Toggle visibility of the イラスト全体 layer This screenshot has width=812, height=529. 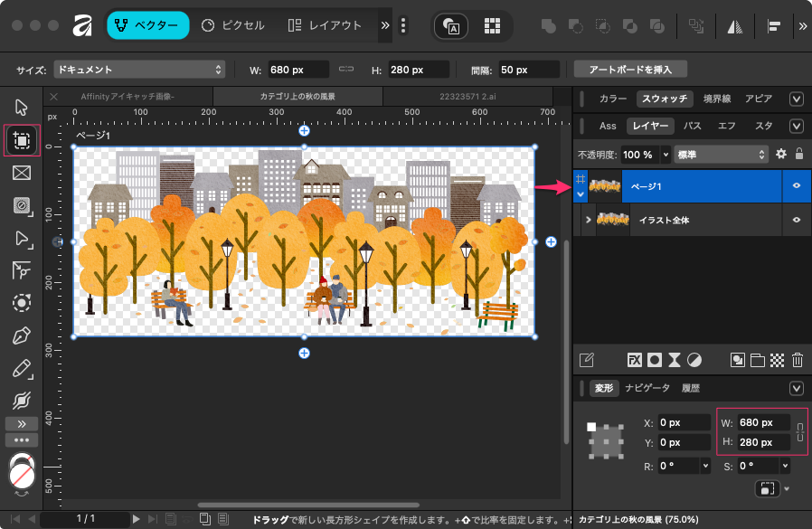click(x=797, y=220)
